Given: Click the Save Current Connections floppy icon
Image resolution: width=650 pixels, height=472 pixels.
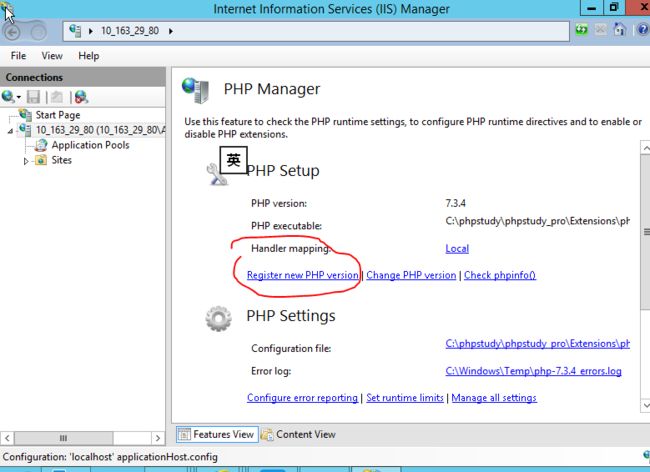Looking at the screenshot, I should 33,97.
